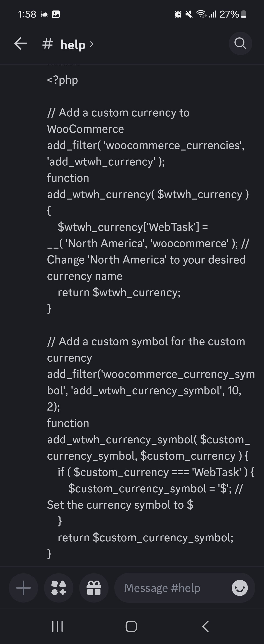This screenshot has height=644, width=264.
Task: Tap the hash symbol beside help
Action: [x=48, y=44]
